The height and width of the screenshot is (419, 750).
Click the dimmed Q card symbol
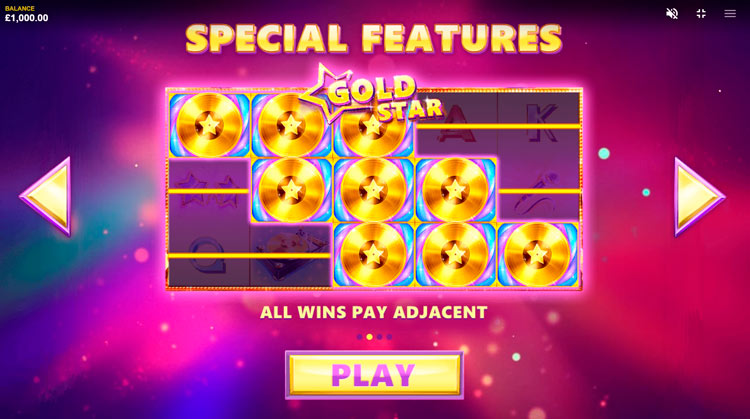tap(209, 255)
